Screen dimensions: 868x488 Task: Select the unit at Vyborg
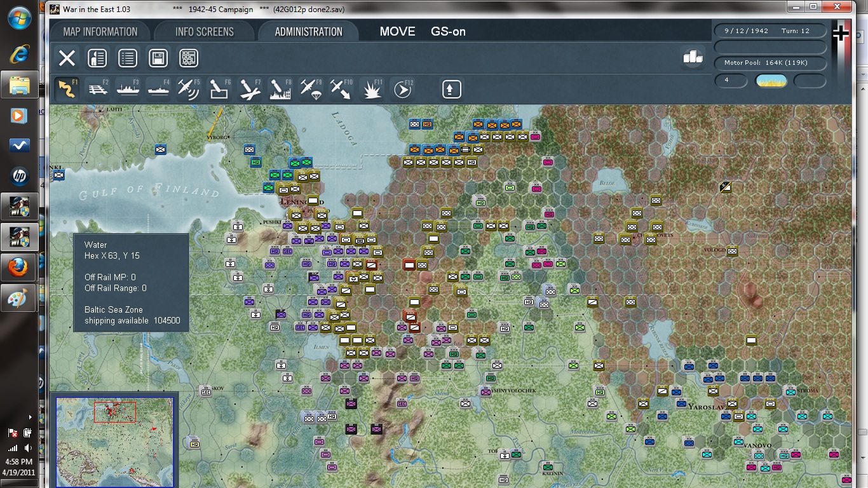click(x=249, y=149)
